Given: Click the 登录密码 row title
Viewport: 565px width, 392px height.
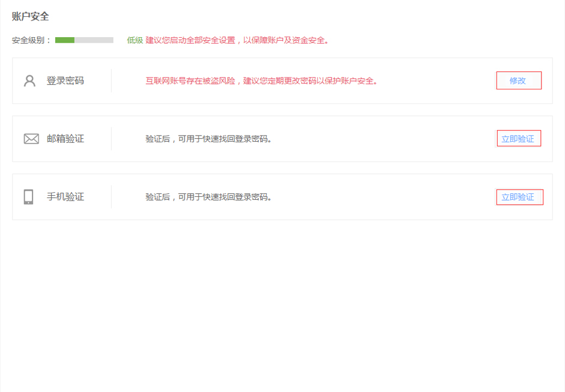Looking at the screenshot, I should click(66, 80).
